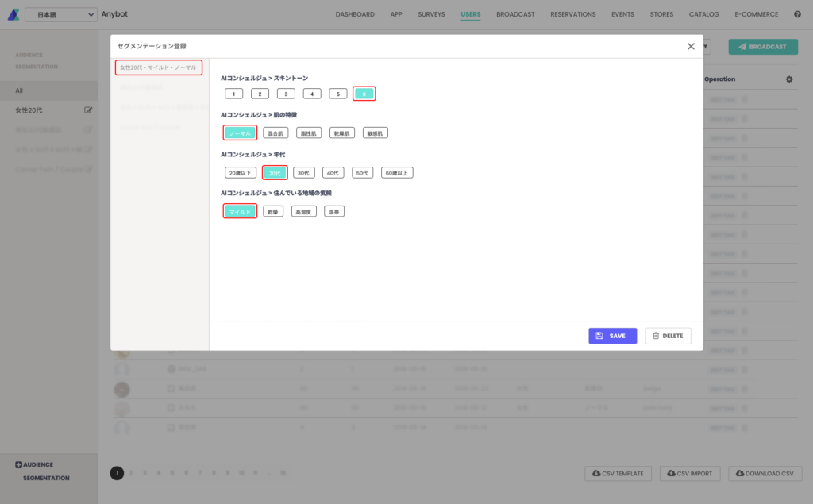813x504 pixels.
Task: Click the SAVE button
Action: 612,336
